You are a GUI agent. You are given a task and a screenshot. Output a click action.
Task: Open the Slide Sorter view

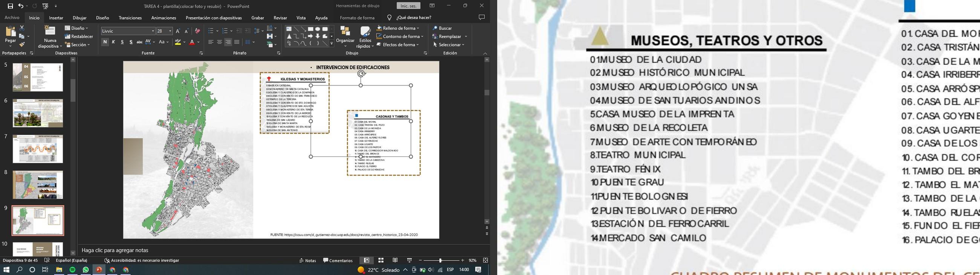(381, 260)
